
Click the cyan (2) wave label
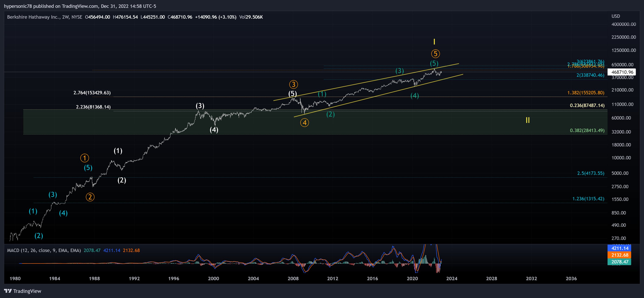pyautogui.click(x=39, y=236)
